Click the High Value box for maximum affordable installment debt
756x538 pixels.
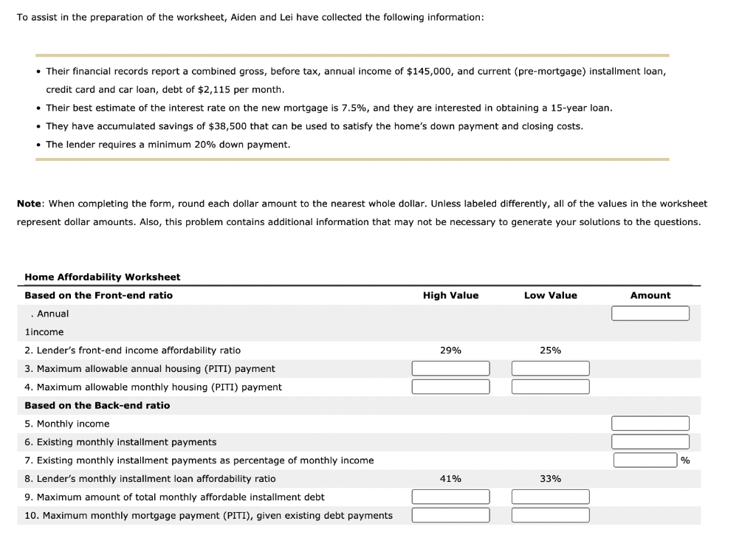tap(450, 496)
